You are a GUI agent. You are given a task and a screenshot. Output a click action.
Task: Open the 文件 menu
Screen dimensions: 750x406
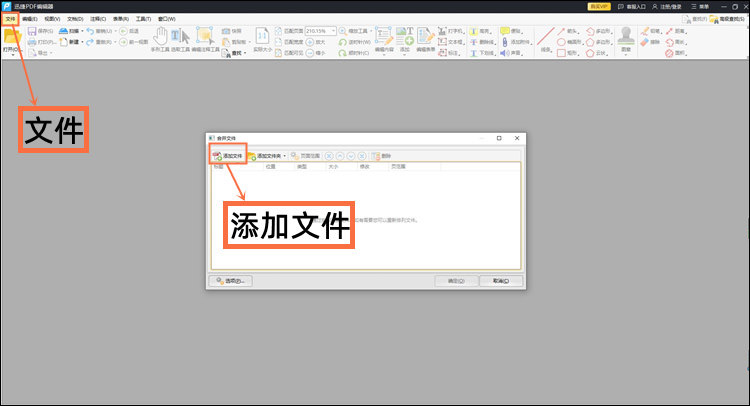point(10,18)
